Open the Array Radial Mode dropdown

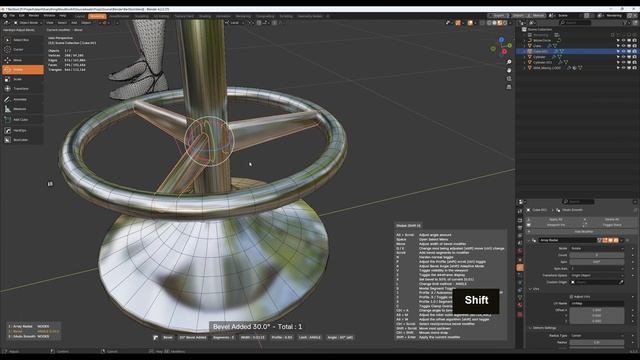(597, 248)
